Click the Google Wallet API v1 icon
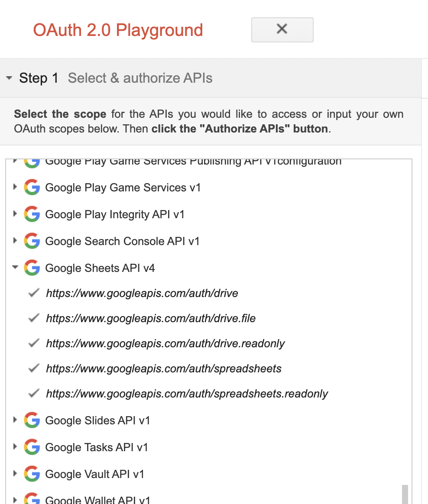 click(x=32, y=498)
